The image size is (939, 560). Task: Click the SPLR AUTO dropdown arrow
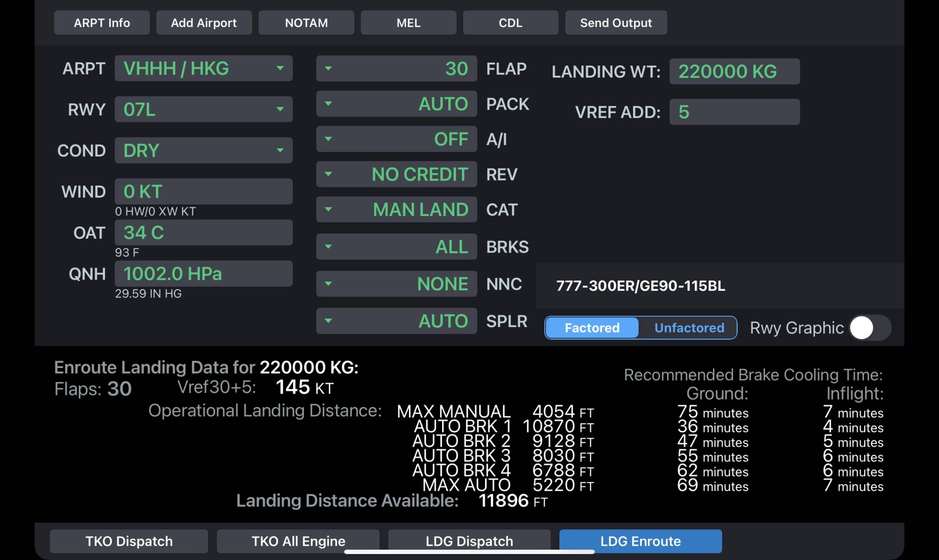click(328, 321)
